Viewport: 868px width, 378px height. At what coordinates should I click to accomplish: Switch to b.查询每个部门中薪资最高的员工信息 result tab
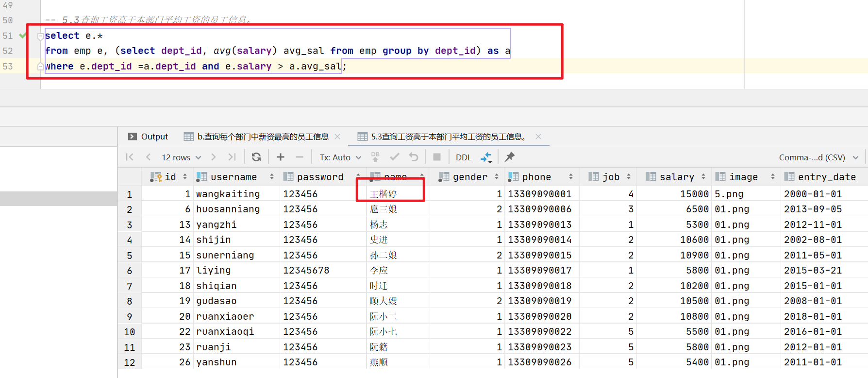[262, 137]
